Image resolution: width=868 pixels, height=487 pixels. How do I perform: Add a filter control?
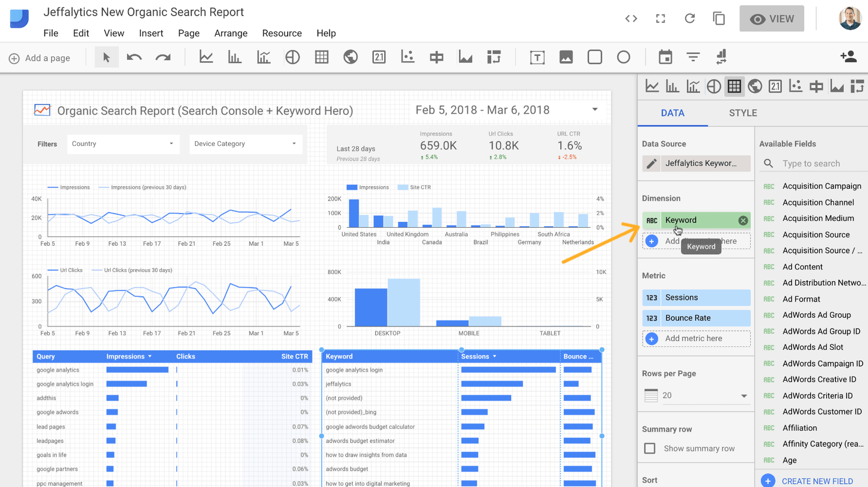click(693, 57)
